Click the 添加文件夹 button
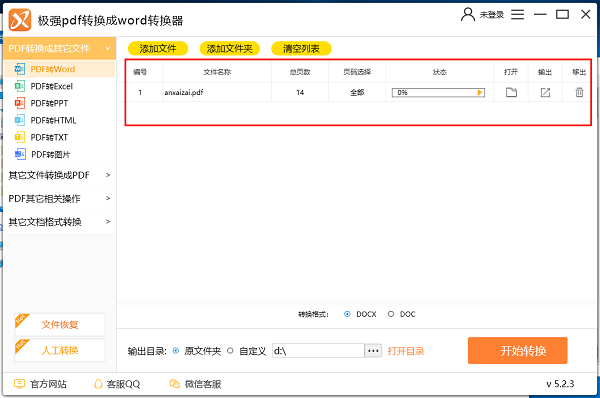600x398 pixels. [x=230, y=49]
